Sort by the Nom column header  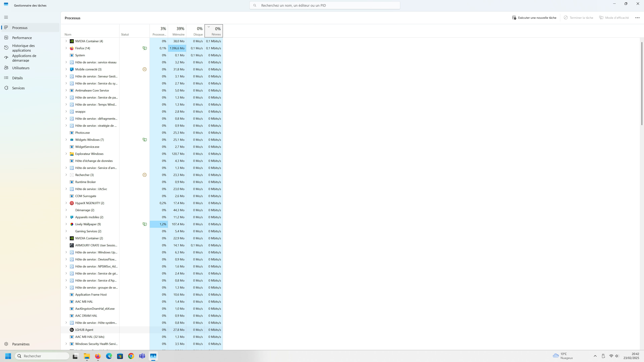[90, 31]
